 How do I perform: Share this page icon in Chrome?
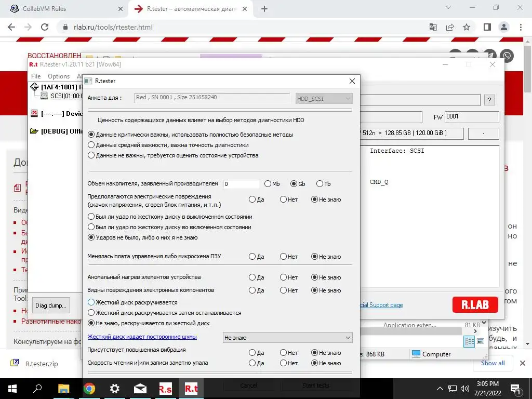(450, 27)
